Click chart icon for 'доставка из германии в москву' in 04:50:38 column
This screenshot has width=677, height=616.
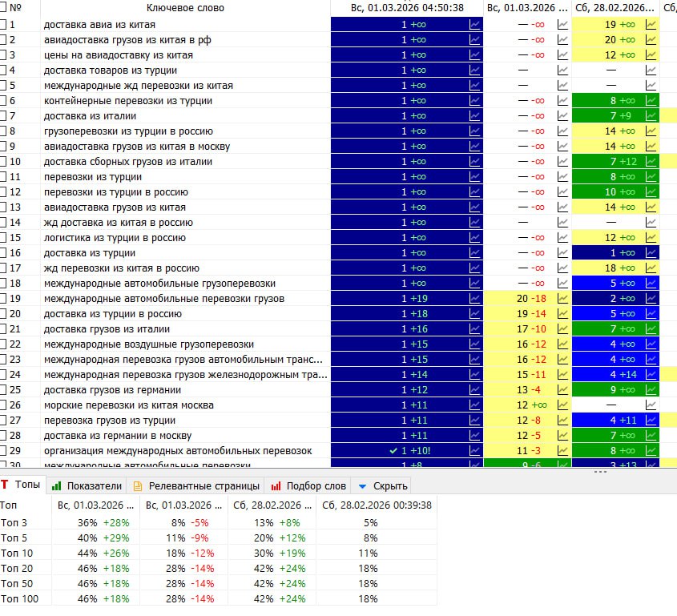coord(475,436)
